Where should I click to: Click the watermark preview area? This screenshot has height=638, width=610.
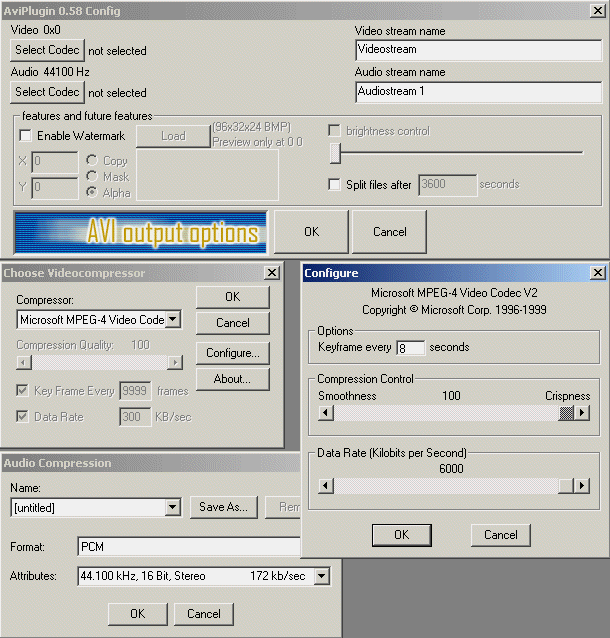(208, 175)
